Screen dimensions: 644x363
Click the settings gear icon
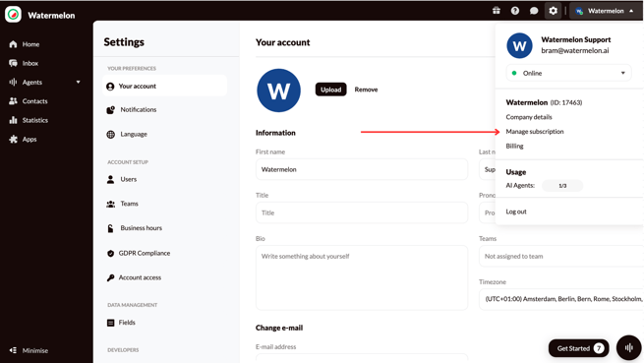tap(553, 11)
